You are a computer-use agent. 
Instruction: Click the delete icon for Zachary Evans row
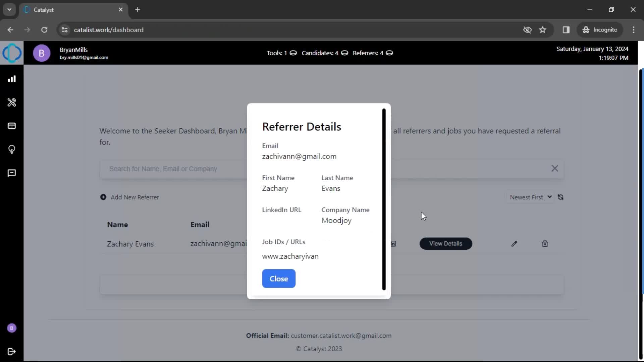(545, 244)
